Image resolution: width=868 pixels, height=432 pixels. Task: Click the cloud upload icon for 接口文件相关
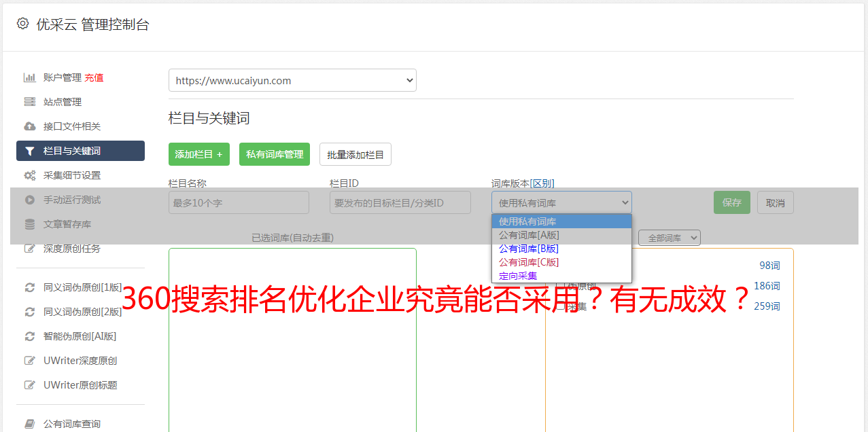(29, 126)
